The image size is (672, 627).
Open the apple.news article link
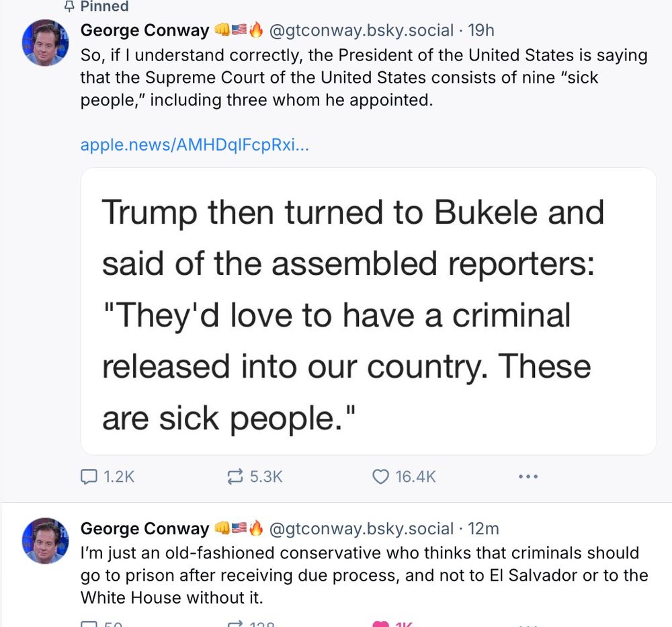click(x=194, y=145)
